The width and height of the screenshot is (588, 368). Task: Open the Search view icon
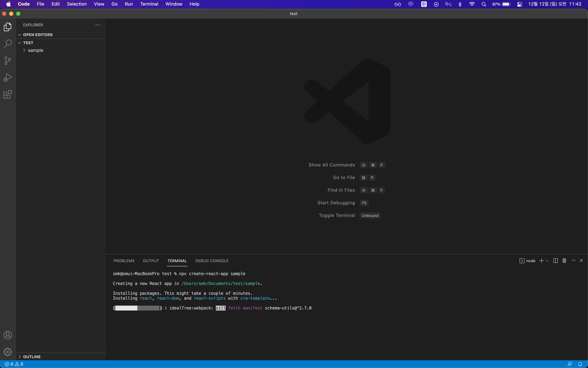(x=8, y=44)
